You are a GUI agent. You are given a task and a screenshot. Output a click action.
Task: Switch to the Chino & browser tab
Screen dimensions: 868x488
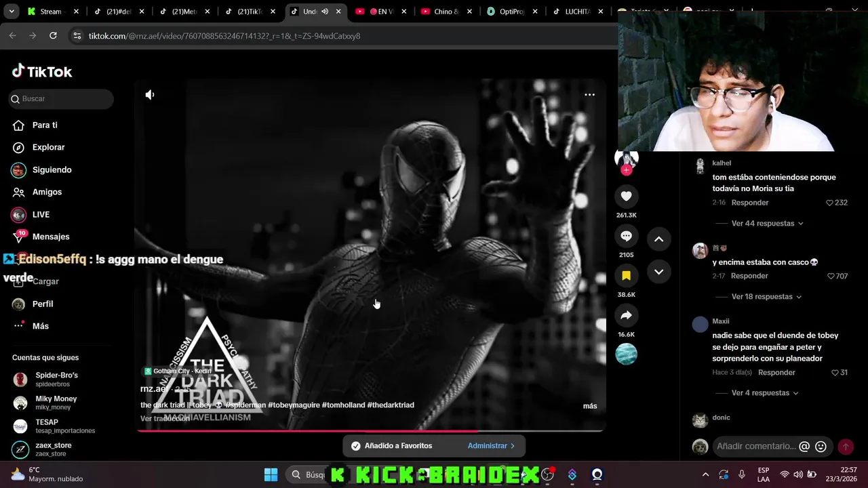(446, 12)
